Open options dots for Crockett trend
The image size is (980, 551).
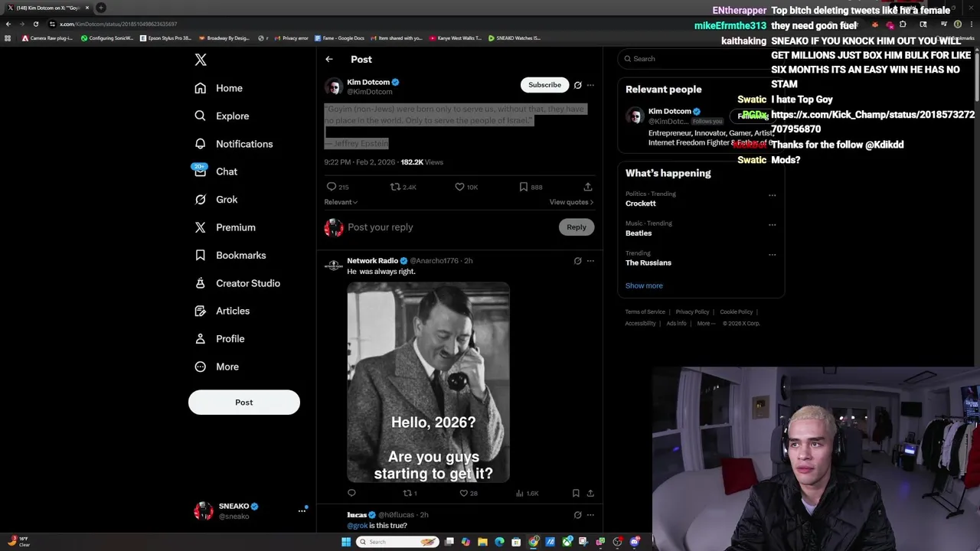[x=772, y=195]
